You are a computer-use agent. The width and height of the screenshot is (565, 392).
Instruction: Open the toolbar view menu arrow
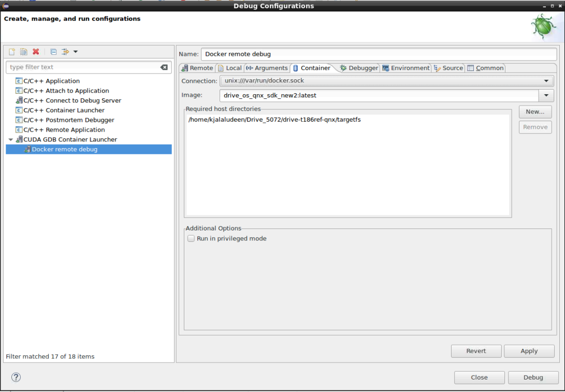pyautogui.click(x=75, y=51)
